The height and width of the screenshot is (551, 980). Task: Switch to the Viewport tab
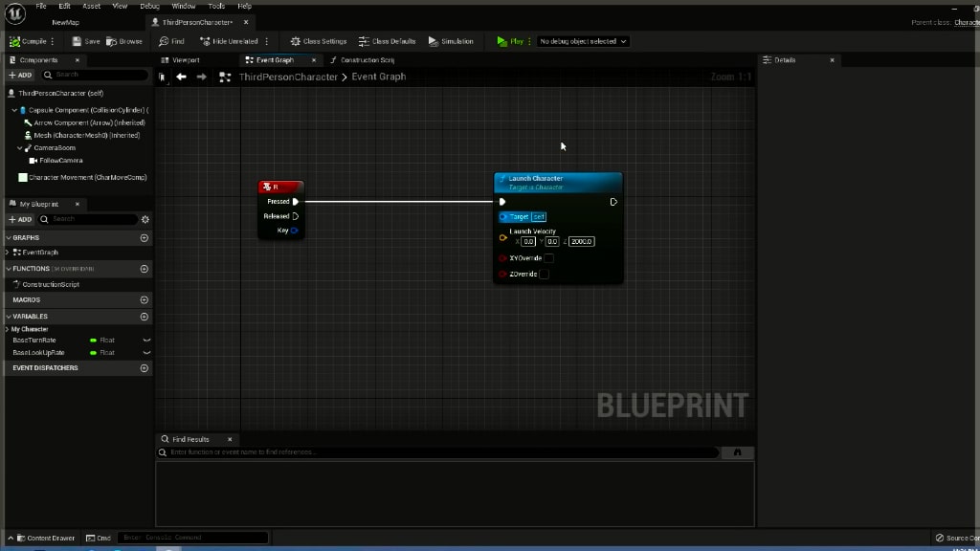[180, 60]
